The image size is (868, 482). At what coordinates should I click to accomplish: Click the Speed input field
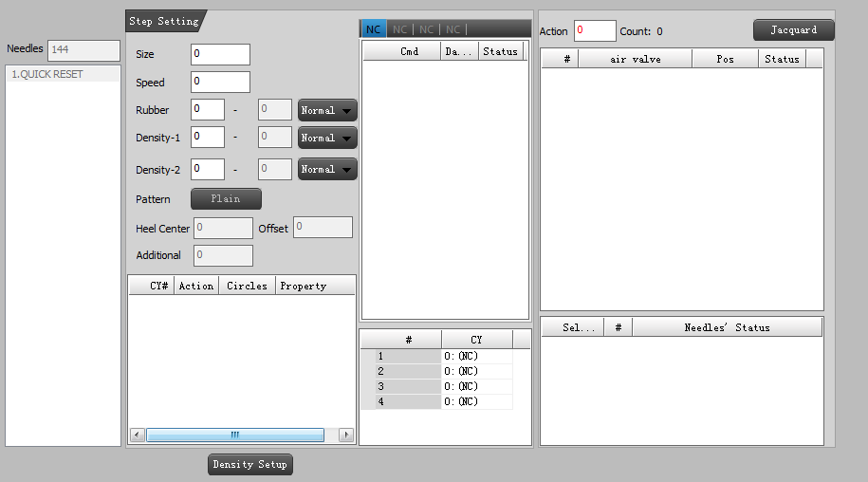[220, 82]
